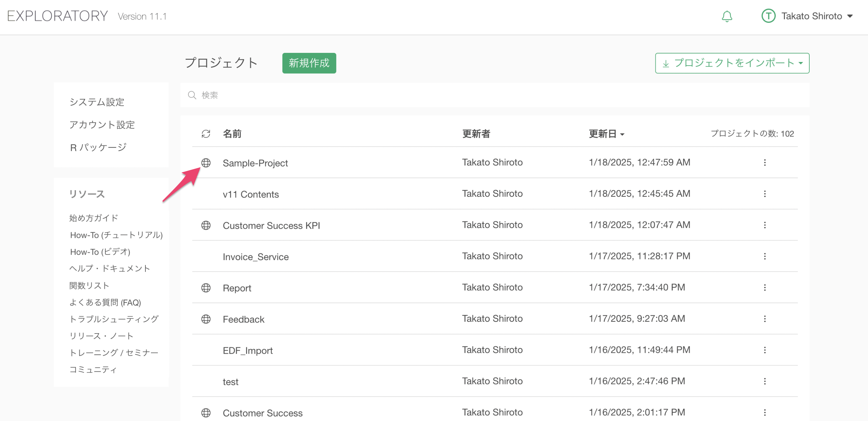Open the 関数リスト link
Screen dimensions: 868x421
tap(89, 285)
